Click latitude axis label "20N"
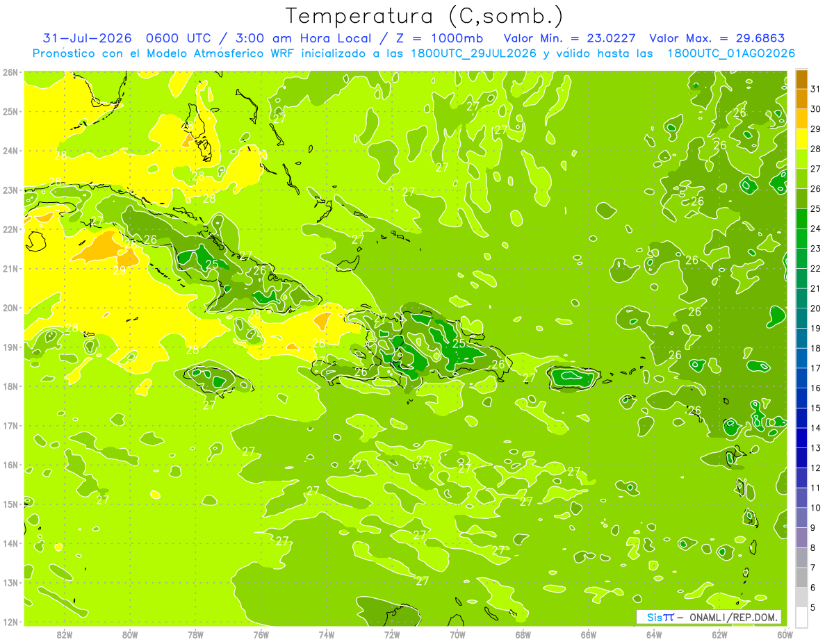This screenshot has height=644, width=834. (x=10, y=308)
